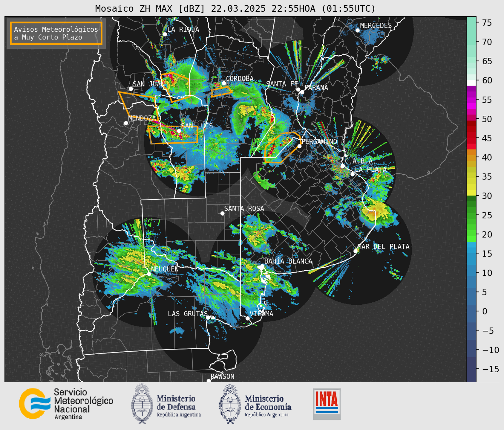Click the PERGAMINO city marker dot

click(299, 146)
